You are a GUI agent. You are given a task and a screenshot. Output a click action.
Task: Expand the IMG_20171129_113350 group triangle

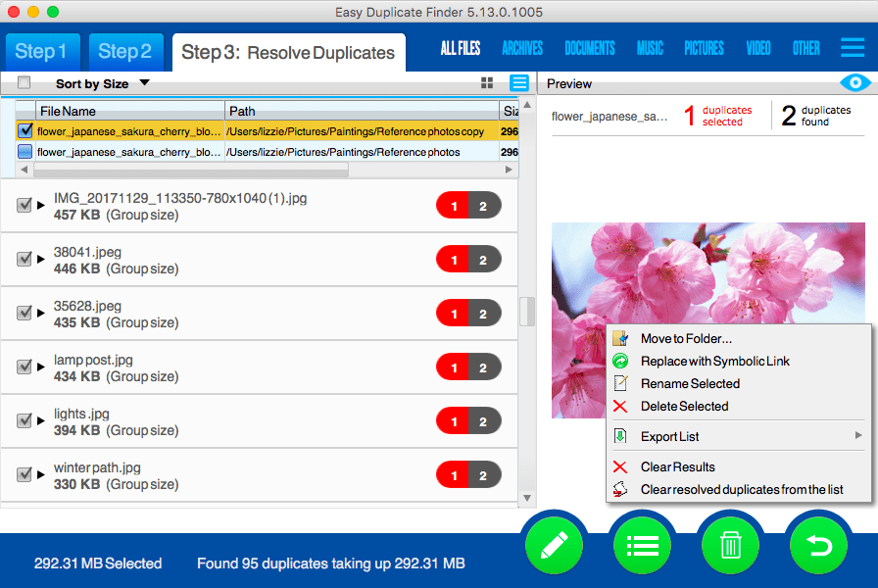(41, 205)
